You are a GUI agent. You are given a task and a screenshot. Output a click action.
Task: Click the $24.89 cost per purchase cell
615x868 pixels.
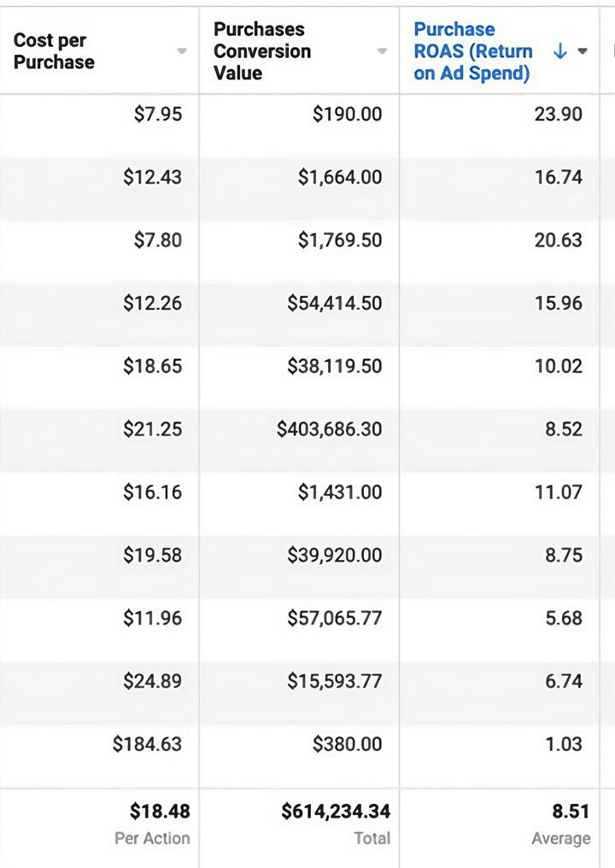153,681
